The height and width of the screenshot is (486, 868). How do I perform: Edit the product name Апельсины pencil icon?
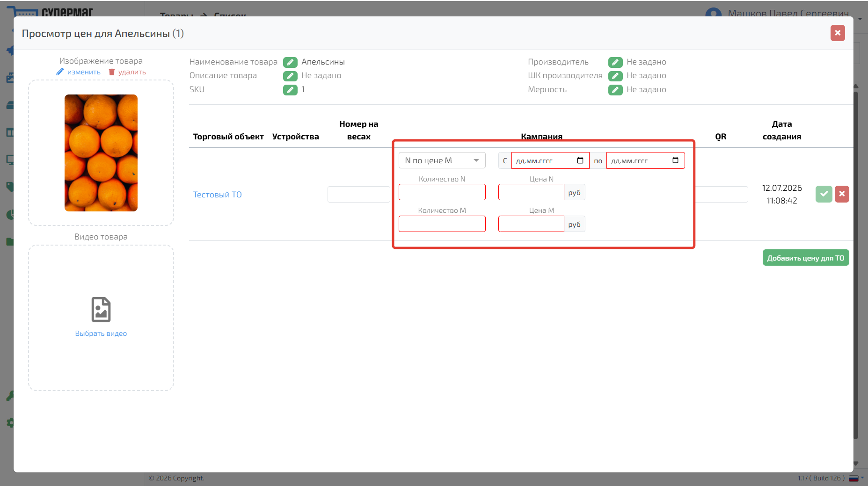290,62
